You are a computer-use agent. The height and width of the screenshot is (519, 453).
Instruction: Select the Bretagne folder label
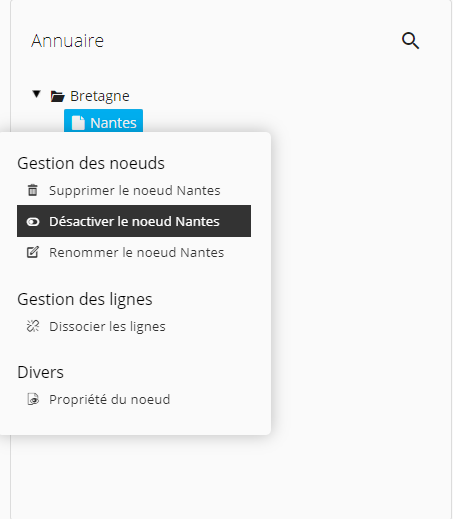(100, 96)
